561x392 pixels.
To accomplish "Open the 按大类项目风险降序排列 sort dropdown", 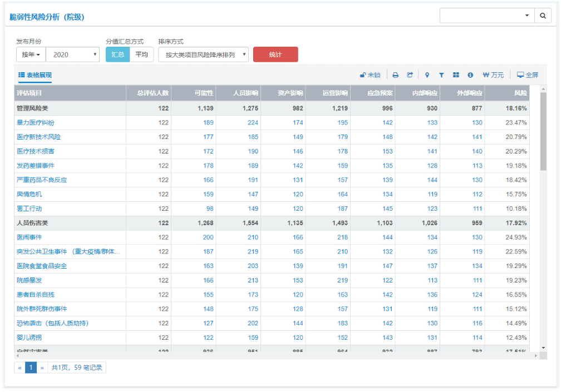I will (x=203, y=54).
